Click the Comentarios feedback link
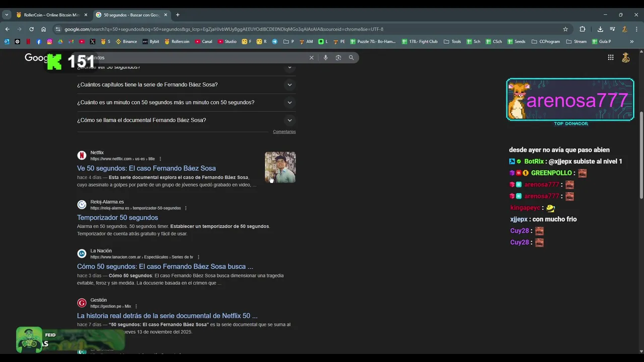This screenshot has height=362, width=644. [x=284, y=132]
